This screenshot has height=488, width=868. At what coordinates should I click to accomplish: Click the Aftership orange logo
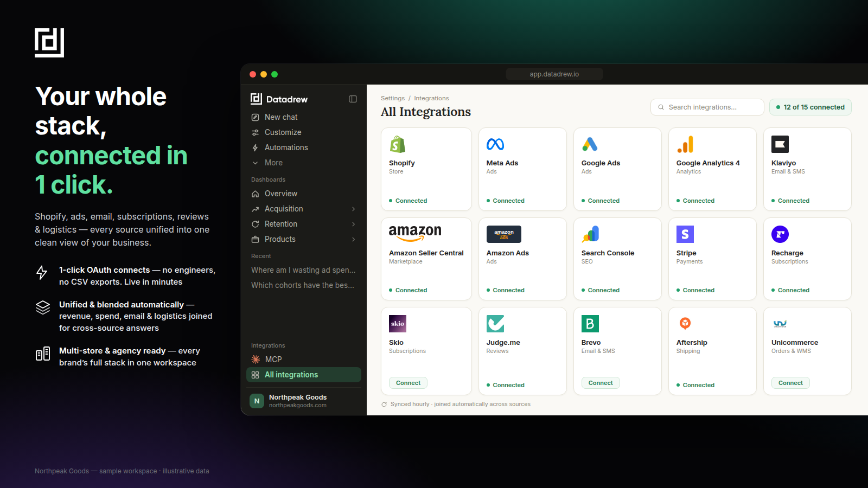click(x=685, y=324)
